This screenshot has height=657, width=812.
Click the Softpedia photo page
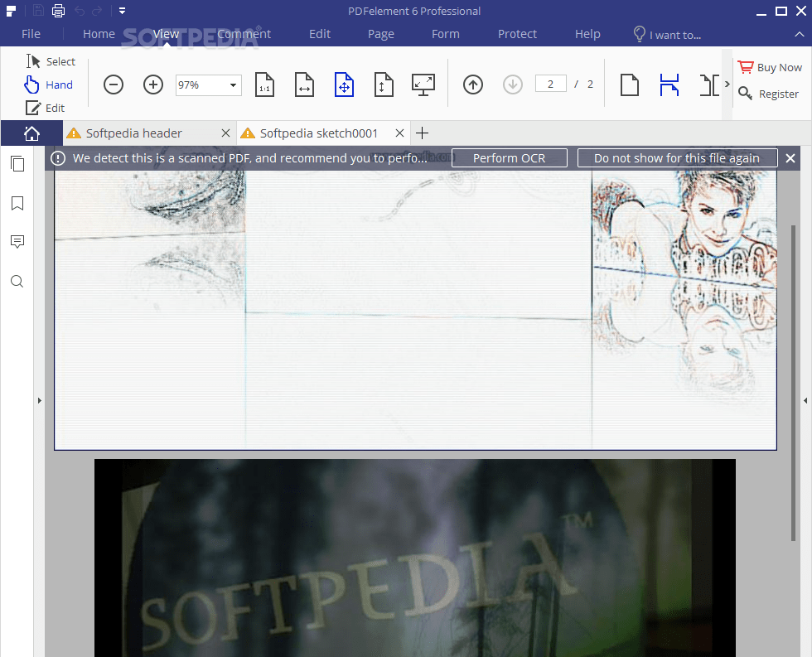(x=415, y=558)
